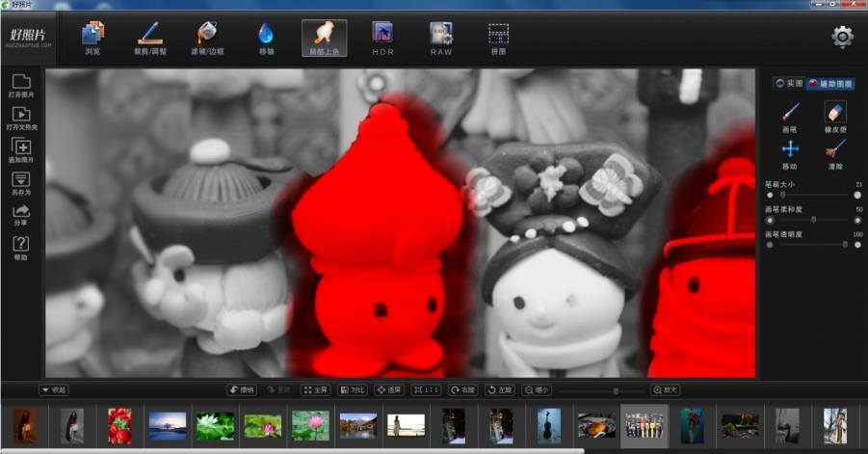The width and height of the screenshot is (868, 454).
Task: Choose the 移动 move tool
Action: click(790, 149)
